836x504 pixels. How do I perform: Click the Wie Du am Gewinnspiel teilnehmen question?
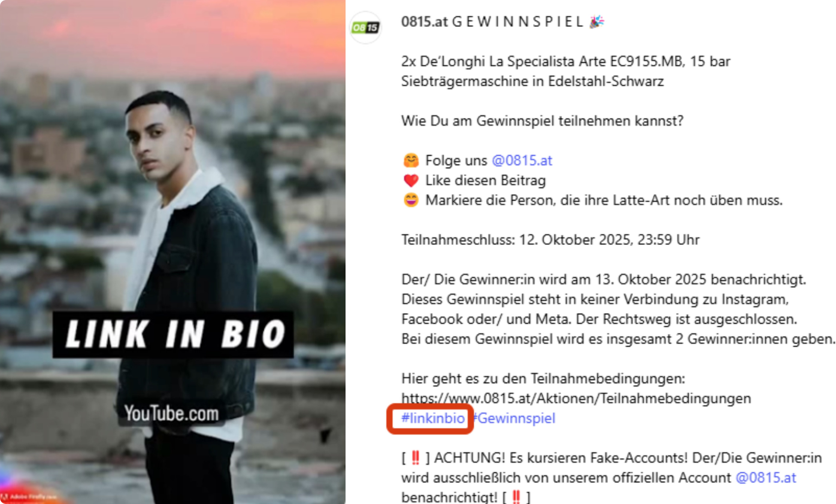coord(542,122)
